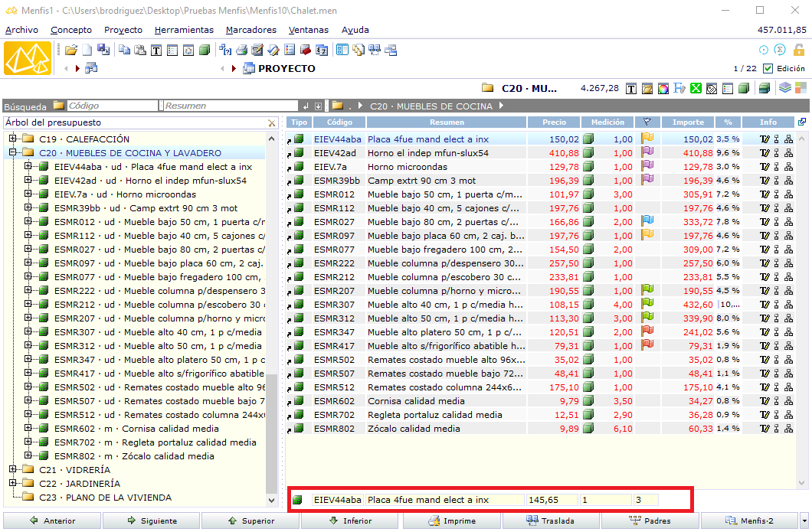Click the blank new document toolbar icon

pos(87,51)
